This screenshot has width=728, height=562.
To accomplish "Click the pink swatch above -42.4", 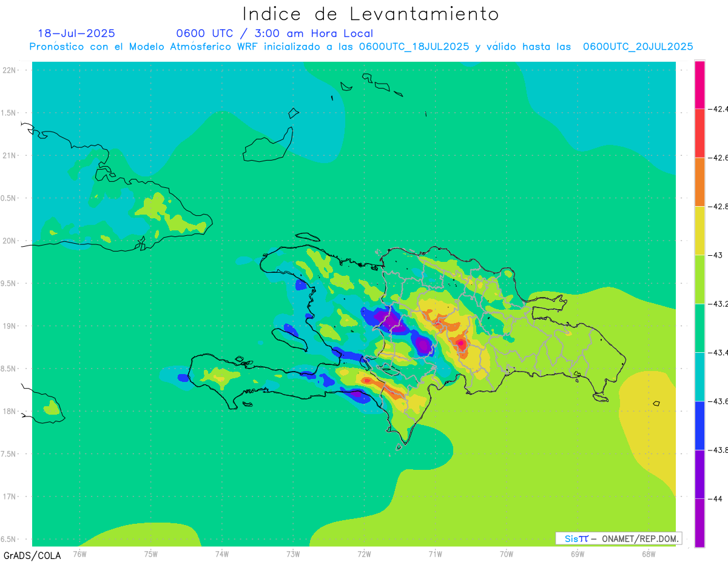I will pos(699,85).
